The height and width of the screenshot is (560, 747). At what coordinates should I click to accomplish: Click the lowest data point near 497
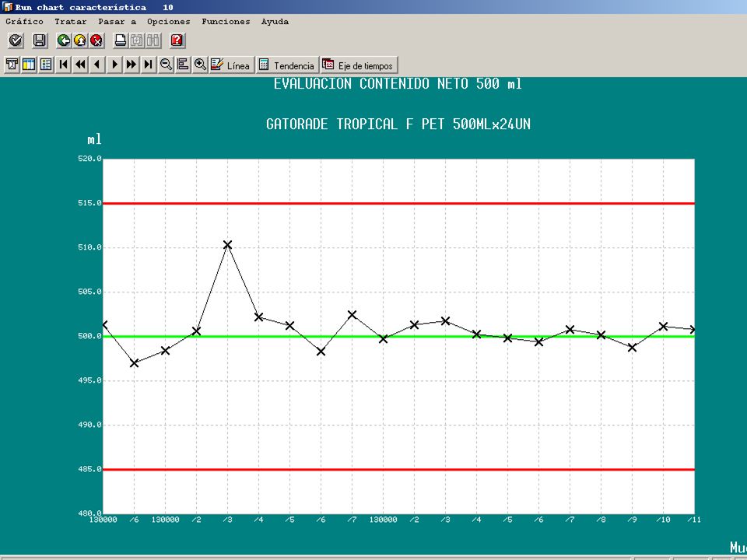click(x=135, y=363)
